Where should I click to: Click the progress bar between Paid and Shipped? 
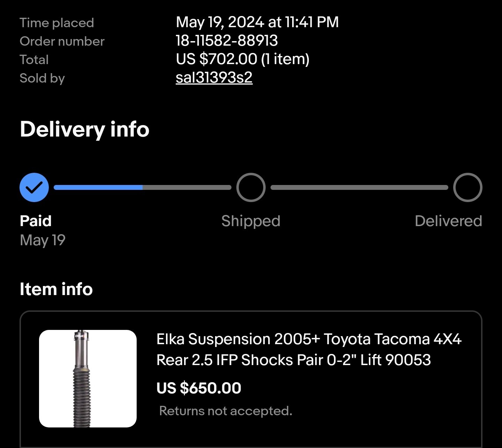click(x=143, y=187)
